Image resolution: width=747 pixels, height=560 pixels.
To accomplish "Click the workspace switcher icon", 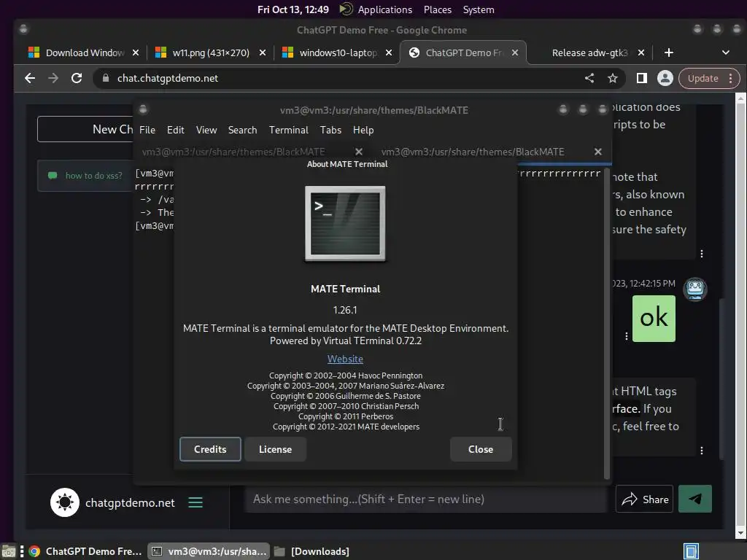I will (x=691, y=551).
